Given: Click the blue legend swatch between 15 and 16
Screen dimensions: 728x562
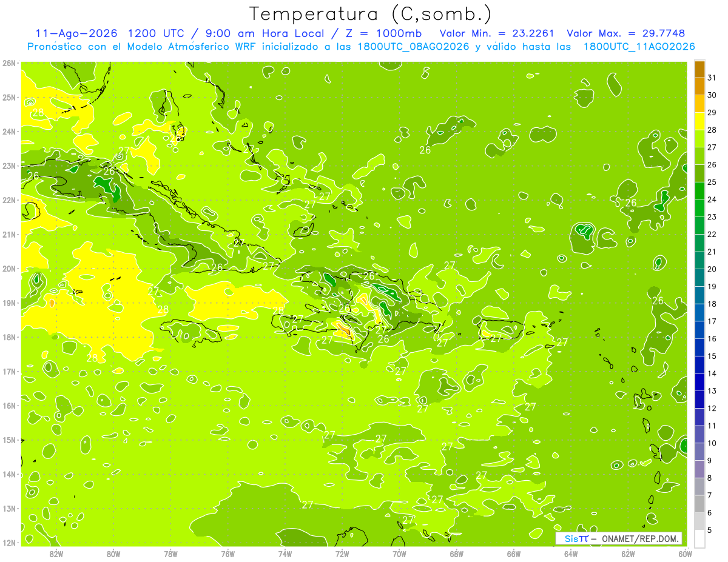Looking at the screenshot, I should [699, 347].
